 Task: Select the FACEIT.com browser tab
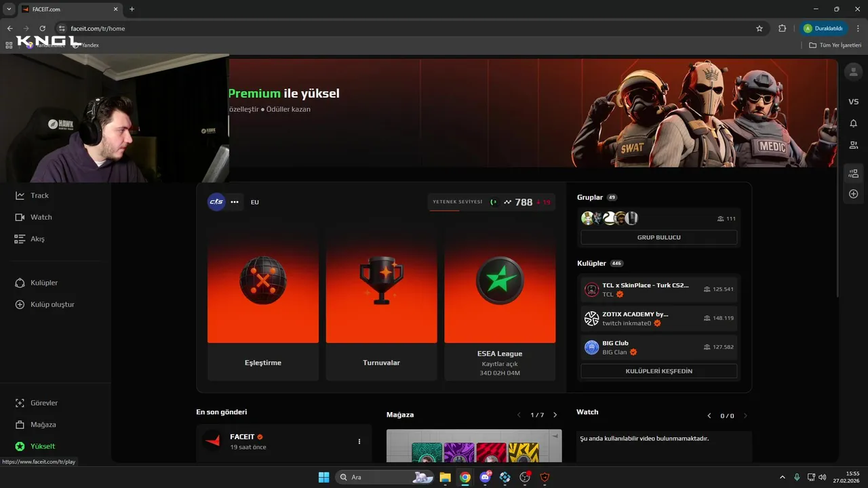(70, 9)
